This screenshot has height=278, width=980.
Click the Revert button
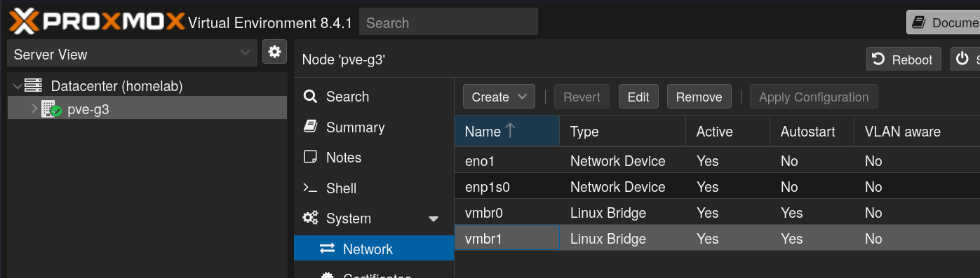pos(582,97)
